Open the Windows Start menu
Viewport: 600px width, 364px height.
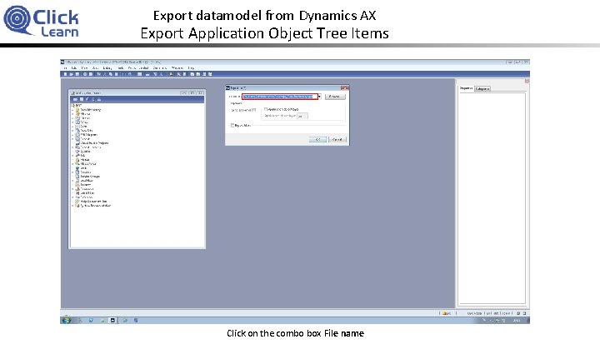pyautogui.click(x=66, y=321)
